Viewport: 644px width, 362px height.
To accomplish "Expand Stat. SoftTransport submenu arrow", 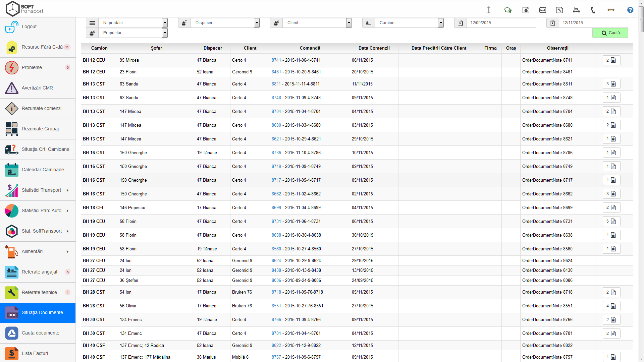I will (67, 231).
